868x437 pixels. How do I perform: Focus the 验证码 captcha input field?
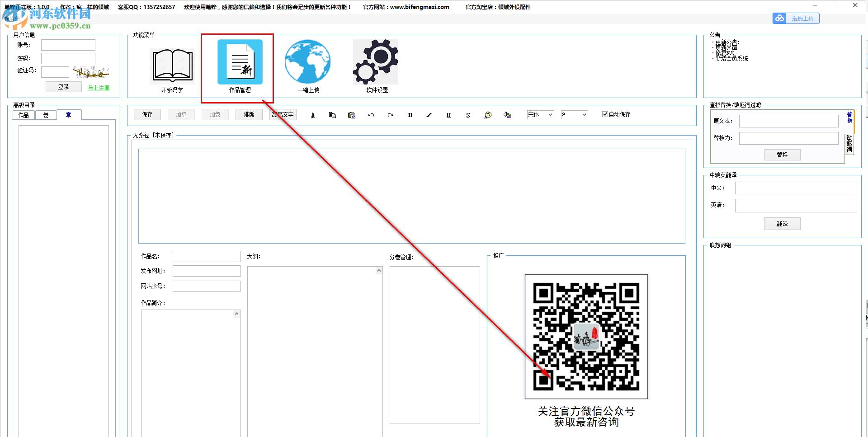click(x=55, y=72)
